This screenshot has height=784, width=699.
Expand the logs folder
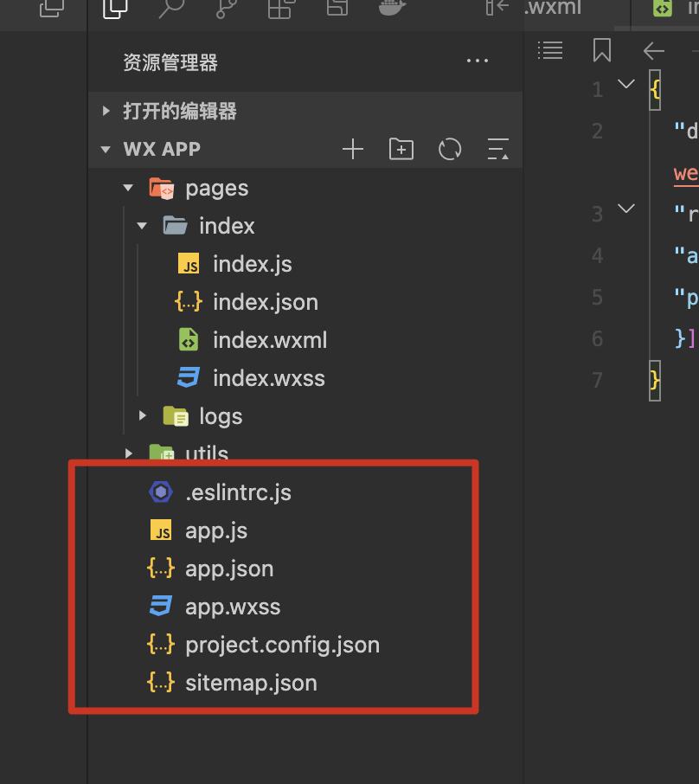[x=143, y=416]
